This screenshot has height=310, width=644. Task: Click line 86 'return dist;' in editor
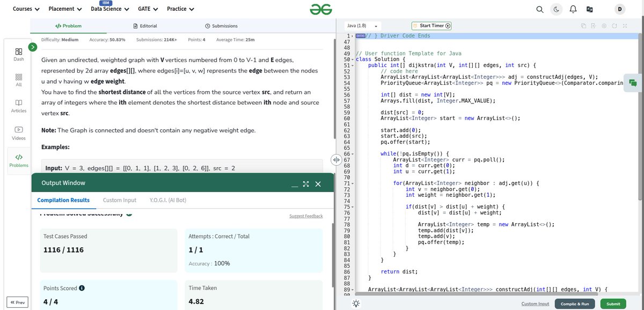coord(399,272)
